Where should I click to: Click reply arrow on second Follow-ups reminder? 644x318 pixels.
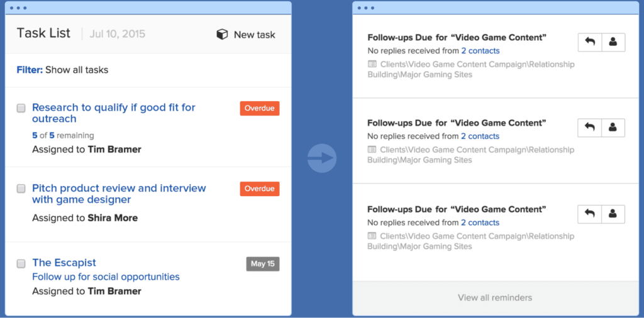tap(590, 128)
